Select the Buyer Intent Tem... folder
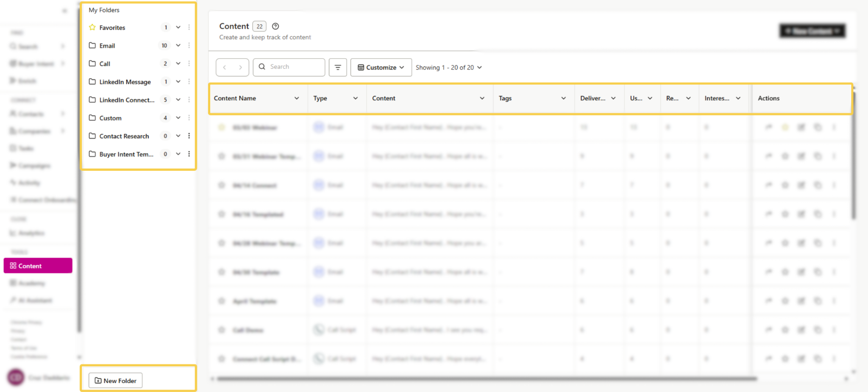This screenshot has width=868, height=392. [x=126, y=154]
